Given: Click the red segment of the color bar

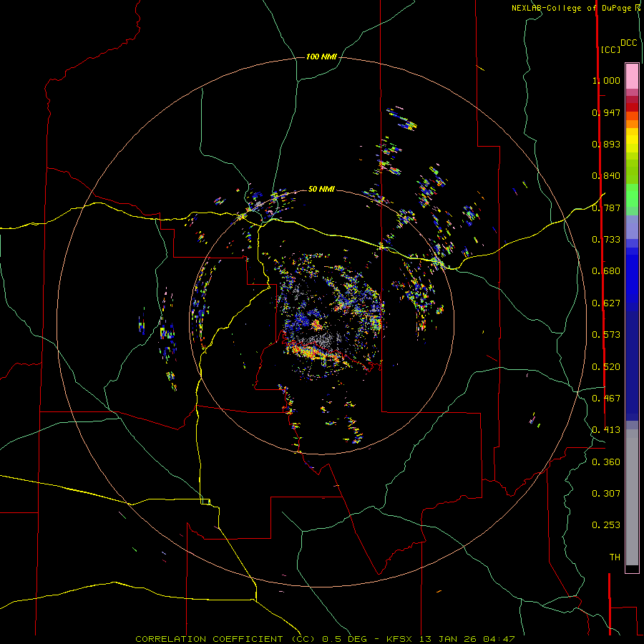Looking at the screenshot, I should (x=632, y=107).
